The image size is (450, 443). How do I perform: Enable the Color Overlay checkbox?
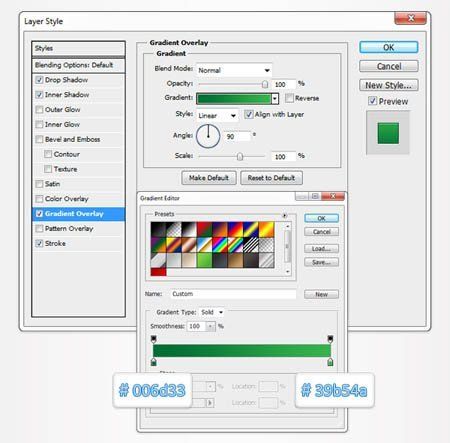pyautogui.click(x=39, y=199)
